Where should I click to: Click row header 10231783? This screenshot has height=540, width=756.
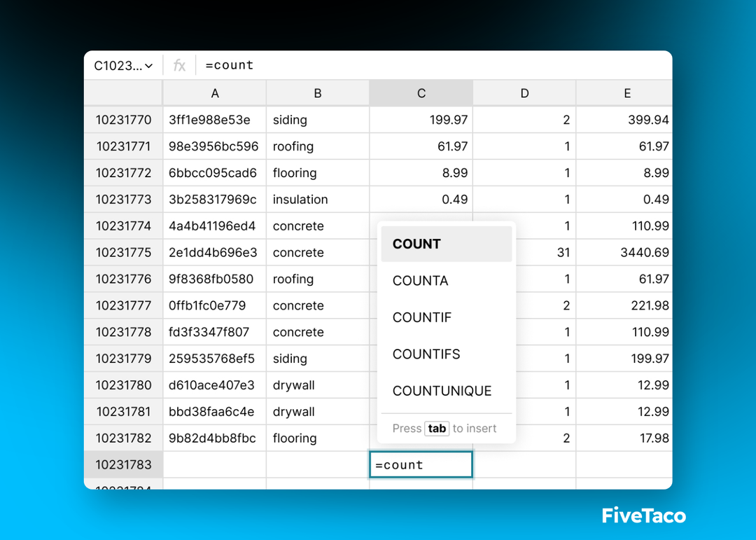click(123, 464)
